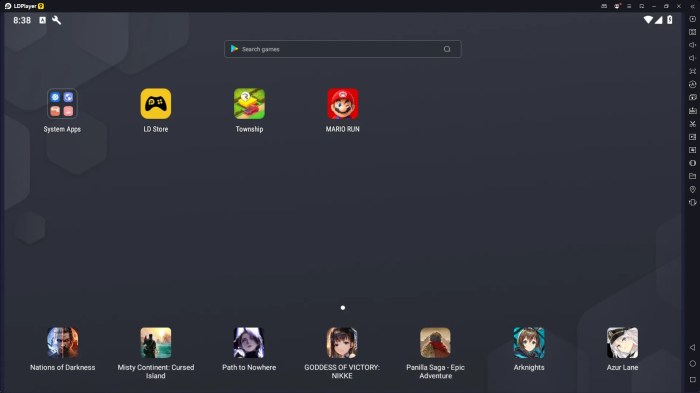Open the shared folder sidebar icon

[x=692, y=176]
